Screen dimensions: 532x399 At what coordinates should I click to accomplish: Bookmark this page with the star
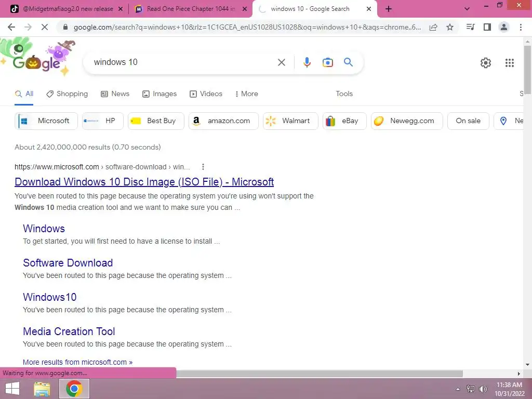450,27
